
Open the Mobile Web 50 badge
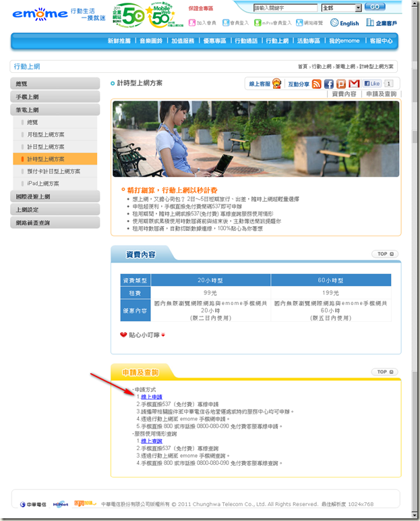(164, 16)
